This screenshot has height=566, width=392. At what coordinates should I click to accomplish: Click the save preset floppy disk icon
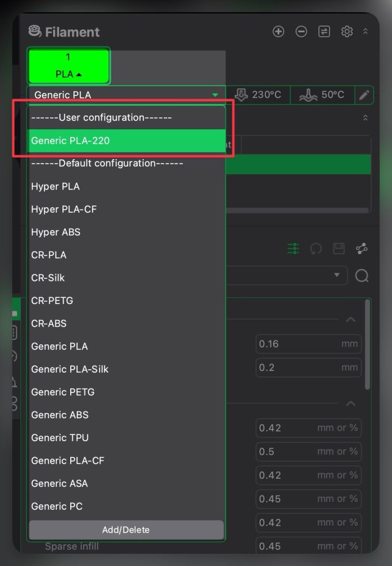pos(339,249)
